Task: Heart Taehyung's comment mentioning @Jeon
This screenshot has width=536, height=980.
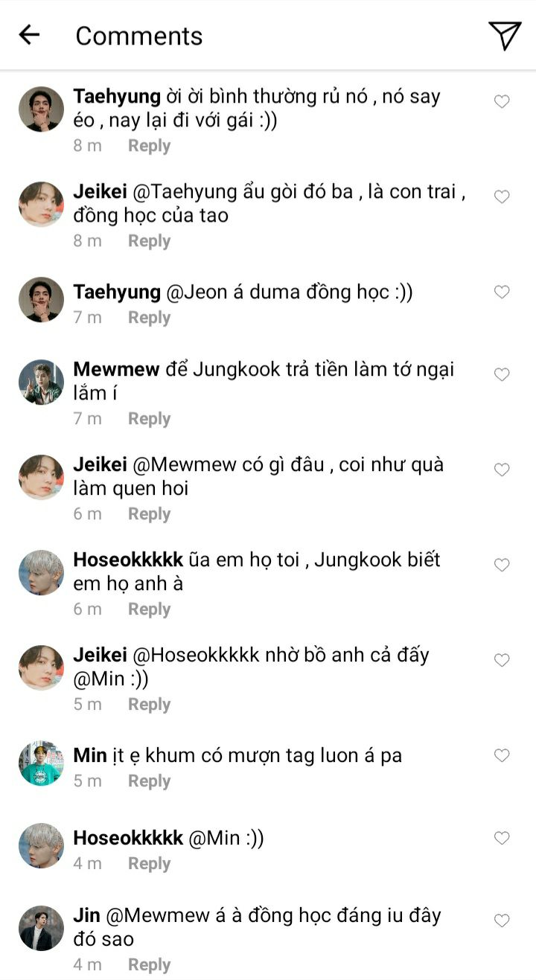Action: (502, 292)
